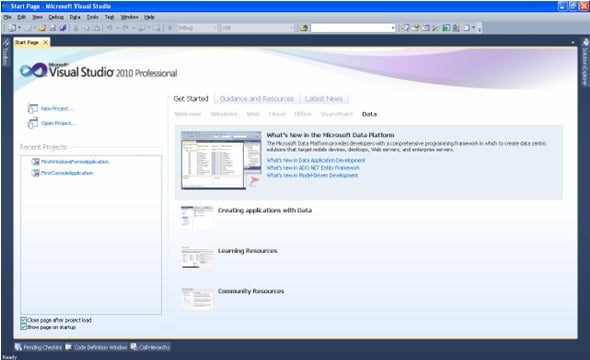
Task: Click the Navigate Backward toolbar icon
Action: (142, 28)
